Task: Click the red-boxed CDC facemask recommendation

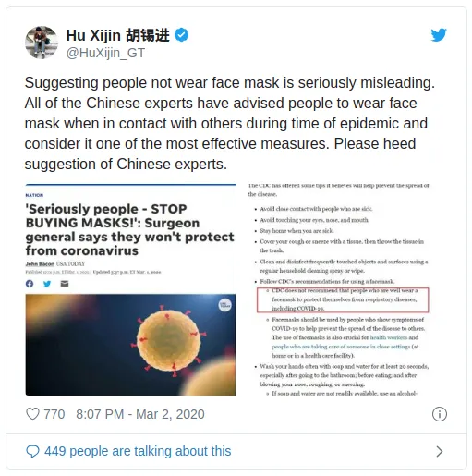Action: pos(343,300)
